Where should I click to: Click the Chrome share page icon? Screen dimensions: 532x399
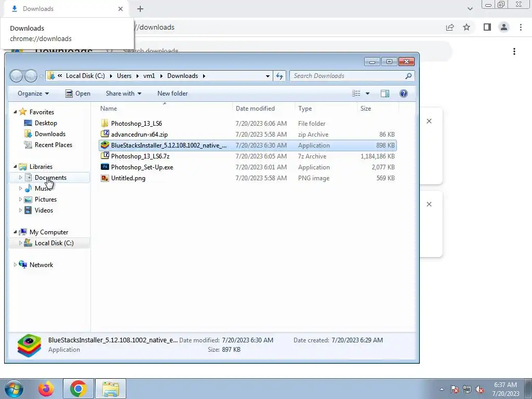coord(450,27)
